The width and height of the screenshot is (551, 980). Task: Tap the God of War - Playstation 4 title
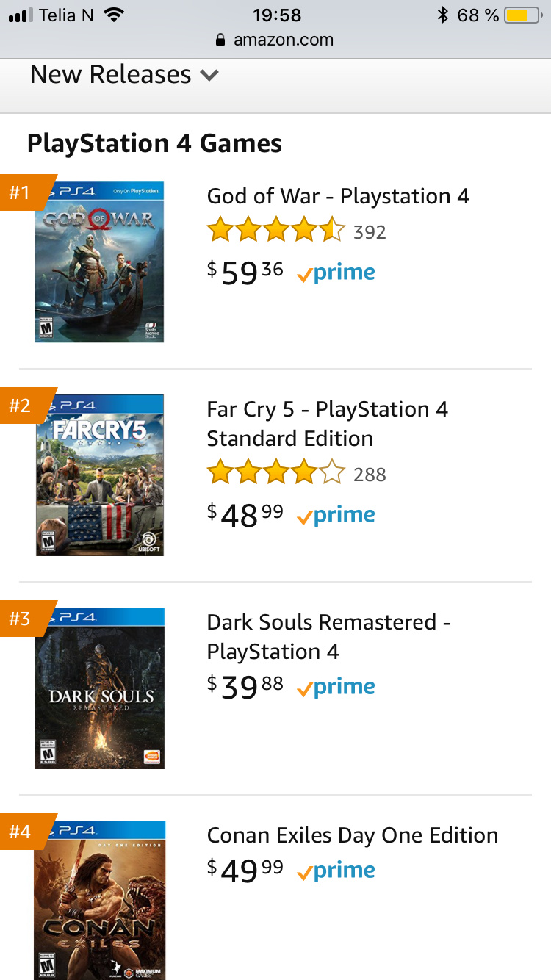[338, 196]
